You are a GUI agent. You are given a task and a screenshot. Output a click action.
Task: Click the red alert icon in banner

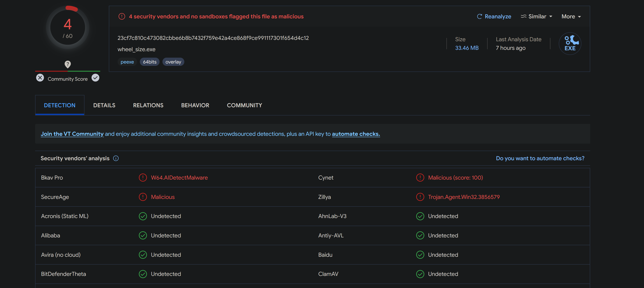(122, 17)
